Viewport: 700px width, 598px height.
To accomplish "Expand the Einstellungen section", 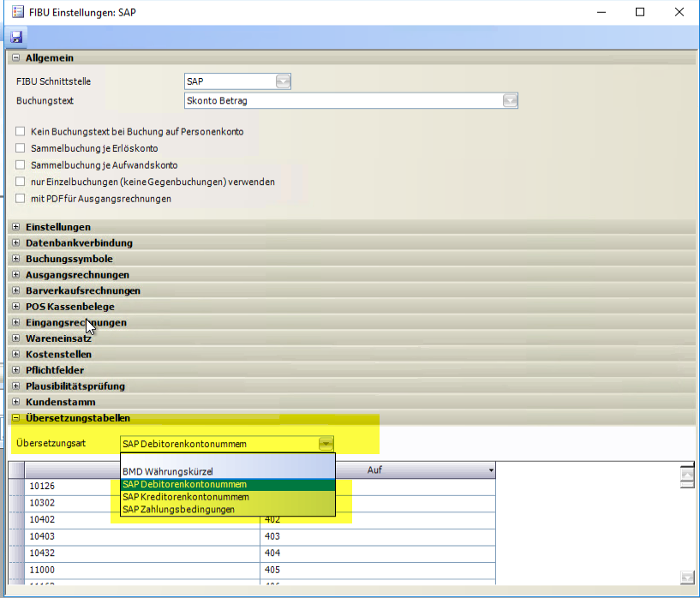I will [15, 227].
